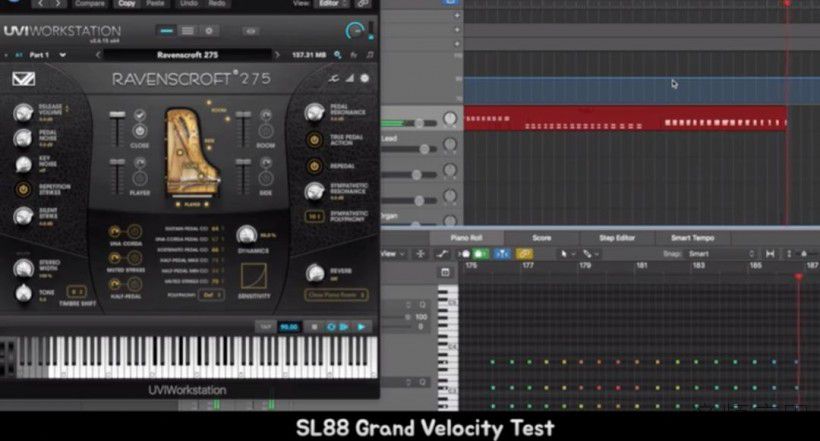Image resolution: width=820 pixels, height=441 pixels.
Task: Select next preset arrow beside Ravenscroft 275
Action: coord(277,55)
